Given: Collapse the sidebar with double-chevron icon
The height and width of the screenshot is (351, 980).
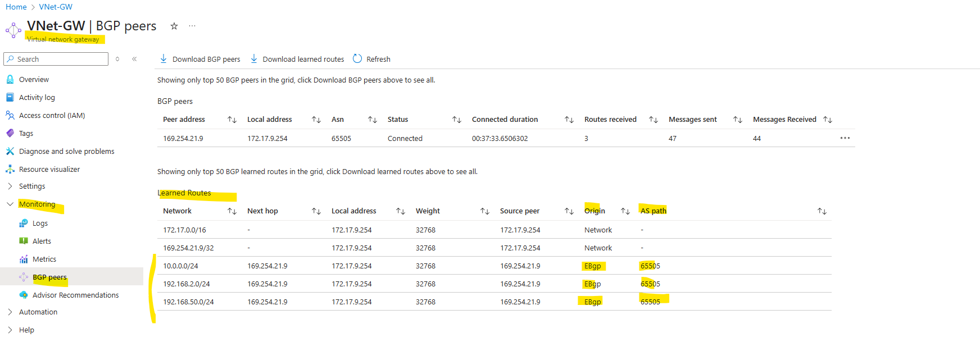Looking at the screenshot, I should (134, 59).
